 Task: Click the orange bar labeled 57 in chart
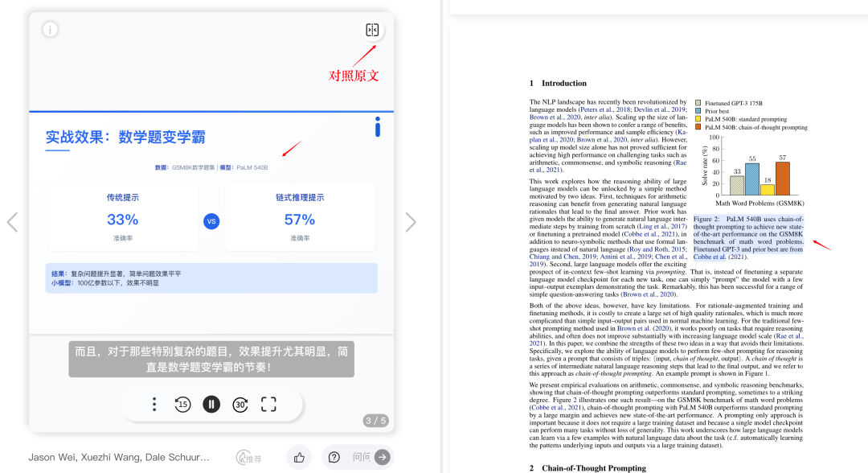tap(783, 179)
